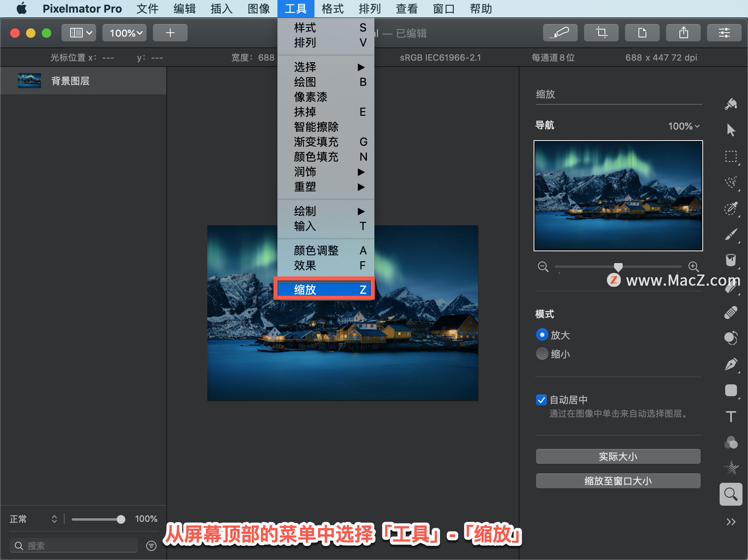The height and width of the screenshot is (560, 748).
Task: Select the 缩小 radio button
Action: coord(542,354)
